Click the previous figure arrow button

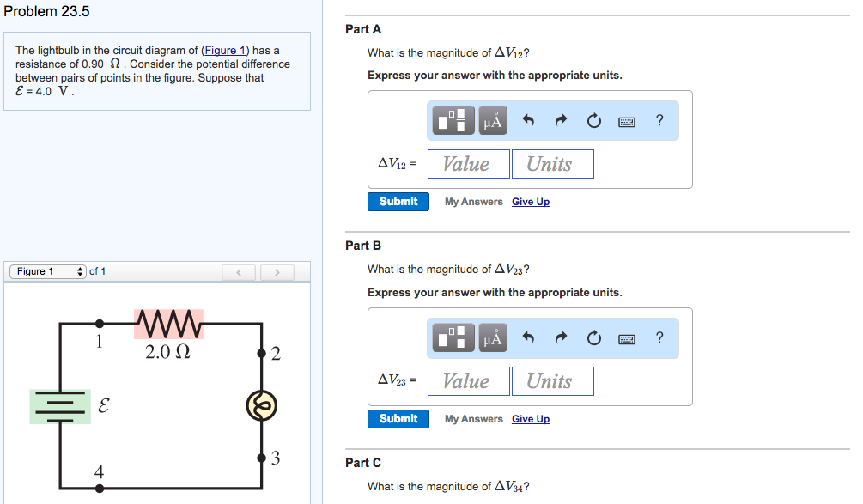(x=239, y=272)
